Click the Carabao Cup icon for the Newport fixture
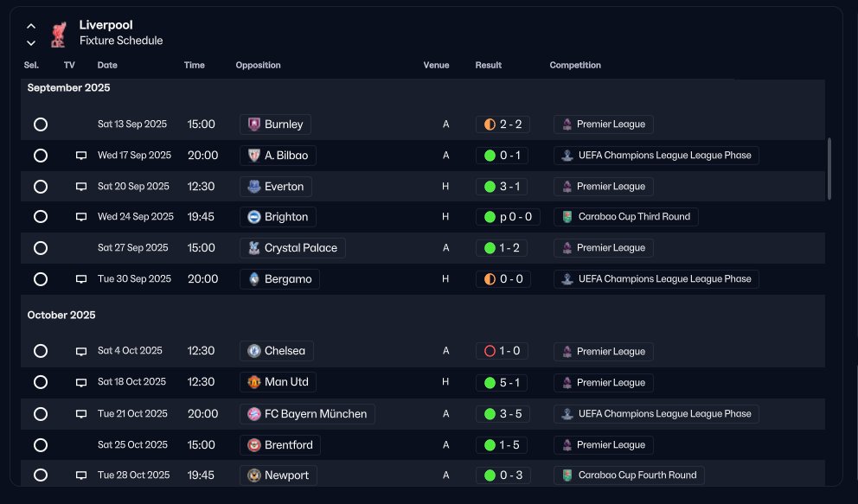The width and height of the screenshot is (858, 504). [567, 475]
